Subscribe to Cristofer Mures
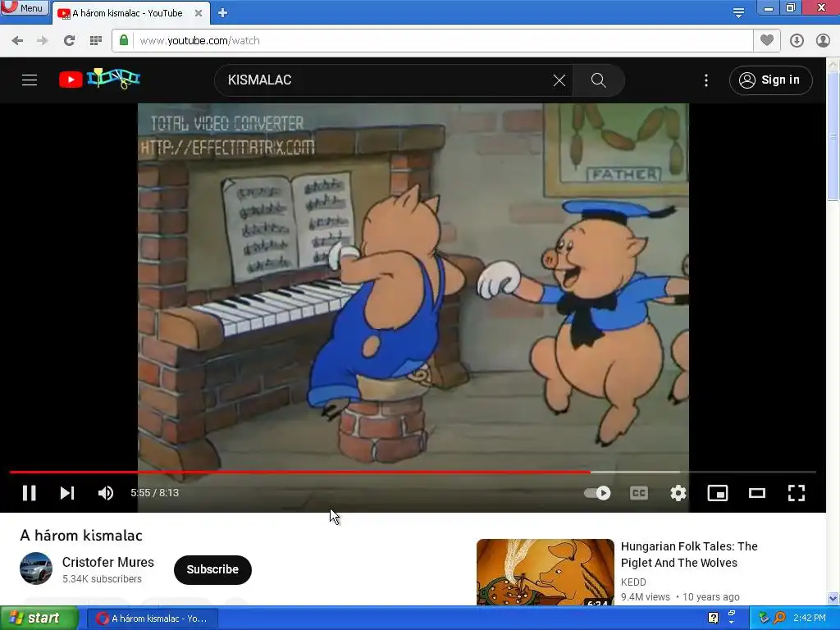 212,569
